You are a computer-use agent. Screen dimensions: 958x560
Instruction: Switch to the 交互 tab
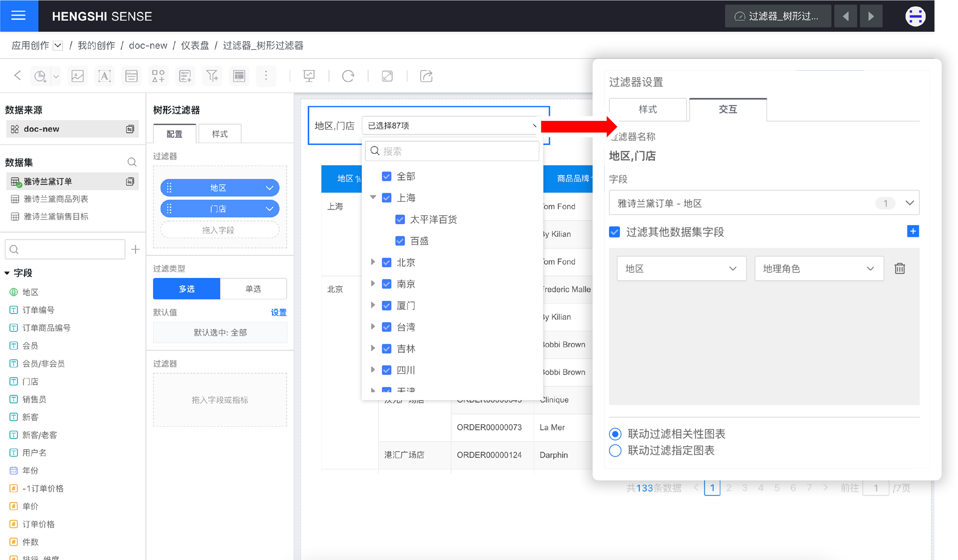[x=728, y=110]
